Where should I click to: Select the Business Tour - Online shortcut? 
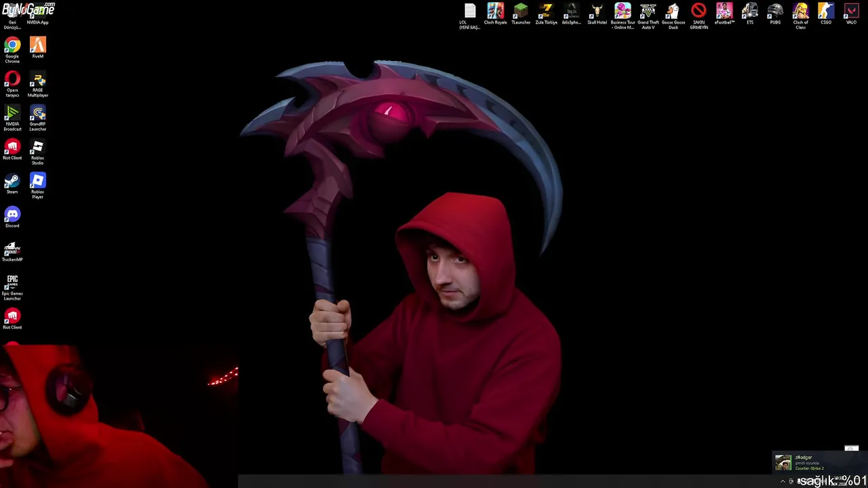623,16
